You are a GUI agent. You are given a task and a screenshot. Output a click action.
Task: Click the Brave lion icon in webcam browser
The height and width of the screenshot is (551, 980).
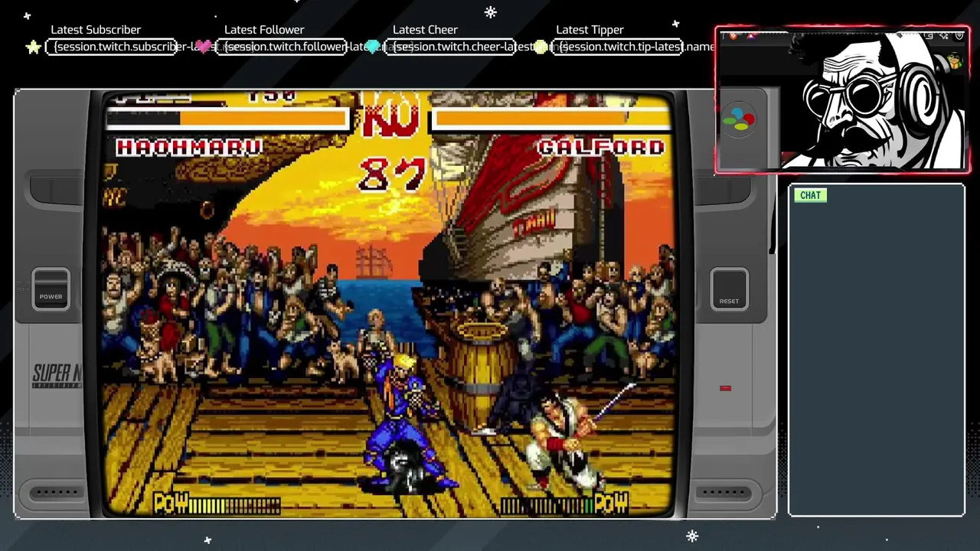tap(733, 36)
